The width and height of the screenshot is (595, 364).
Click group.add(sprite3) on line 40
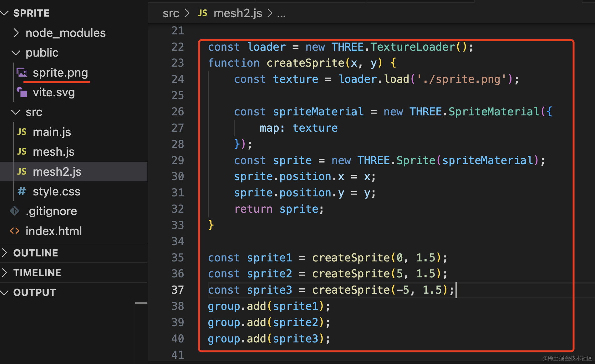tap(266, 339)
